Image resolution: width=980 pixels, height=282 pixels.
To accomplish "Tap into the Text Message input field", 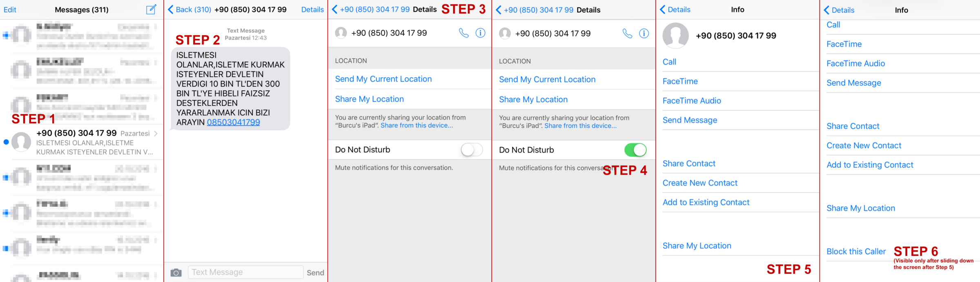I will click(245, 272).
